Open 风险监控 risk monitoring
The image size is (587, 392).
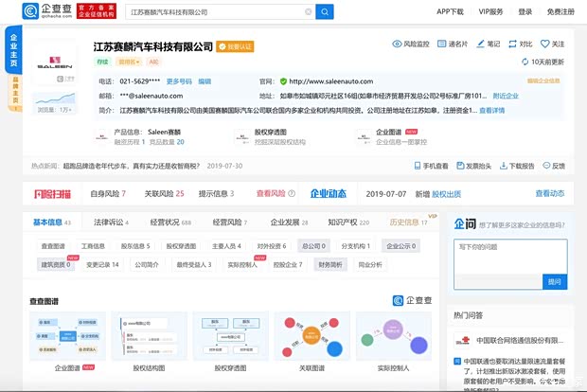(x=411, y=44)
